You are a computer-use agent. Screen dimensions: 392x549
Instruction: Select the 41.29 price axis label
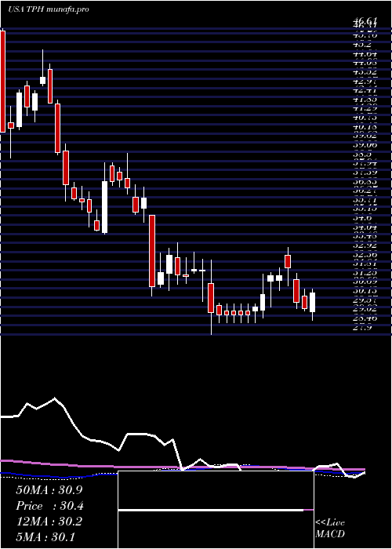[365, 109]
